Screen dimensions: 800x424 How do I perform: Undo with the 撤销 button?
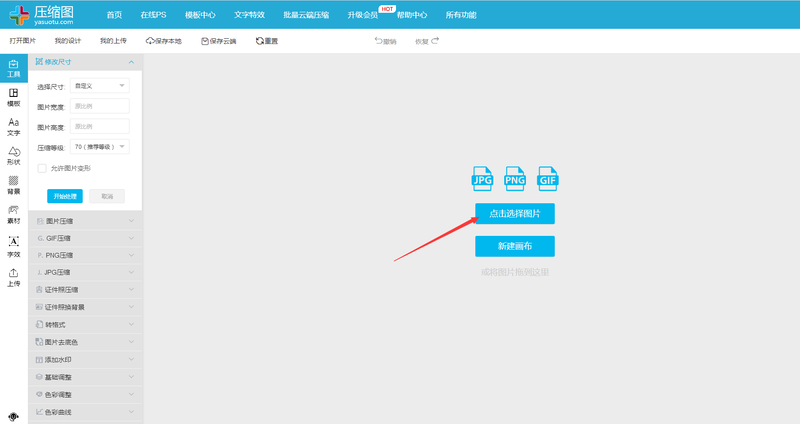[x=386, y=41]
